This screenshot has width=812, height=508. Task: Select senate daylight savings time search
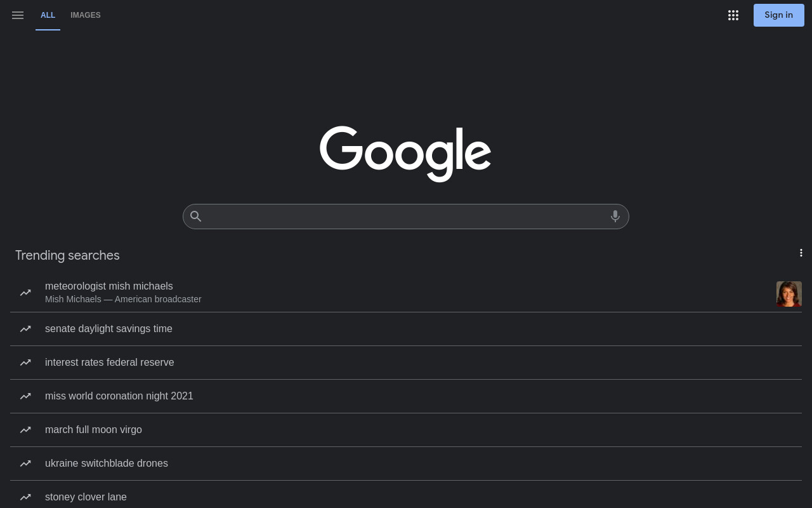(406, 329)
